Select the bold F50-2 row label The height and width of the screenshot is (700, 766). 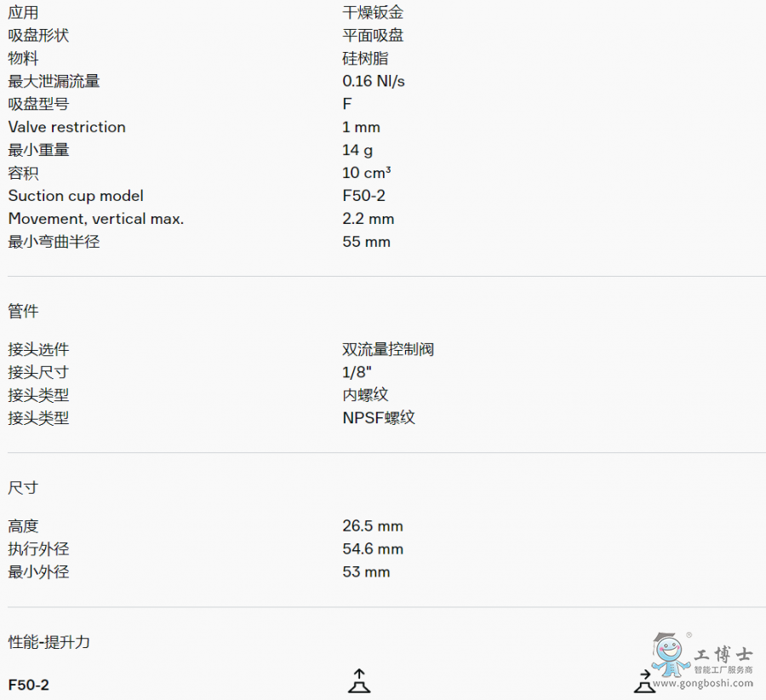pyautogui.click(x=29, y=685)
